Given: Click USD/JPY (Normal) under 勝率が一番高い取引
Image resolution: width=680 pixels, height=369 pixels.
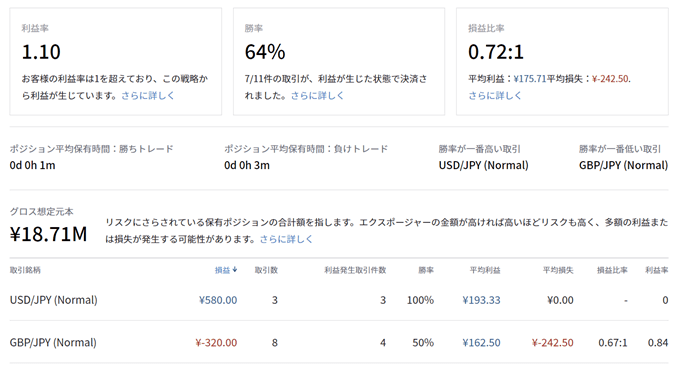Looking at the screenshot, I should point(484,165).
